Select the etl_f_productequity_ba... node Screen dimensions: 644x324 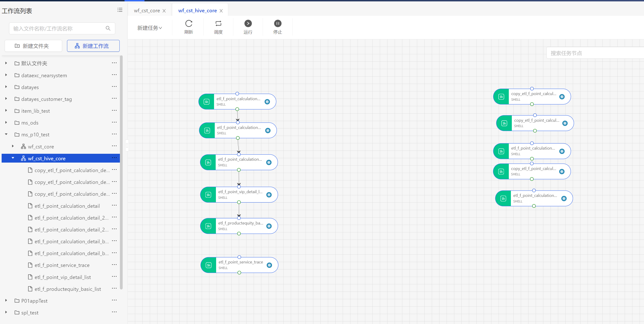click(239, 226)
